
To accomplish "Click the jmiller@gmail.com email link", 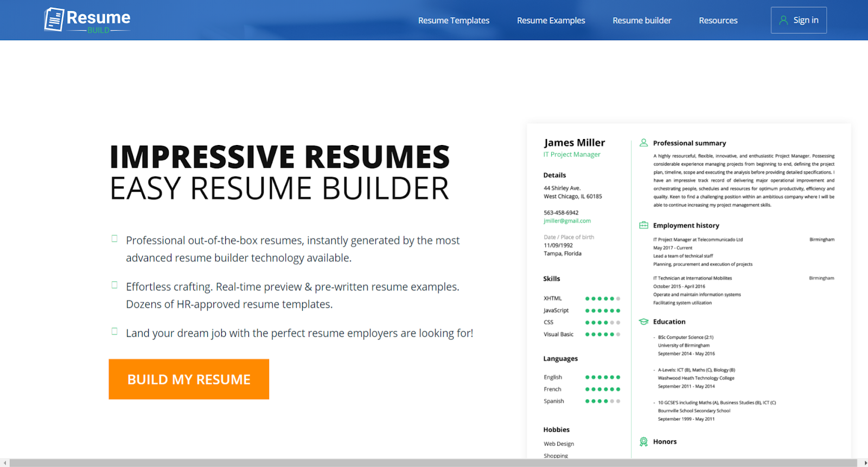I will coord(567,221).
